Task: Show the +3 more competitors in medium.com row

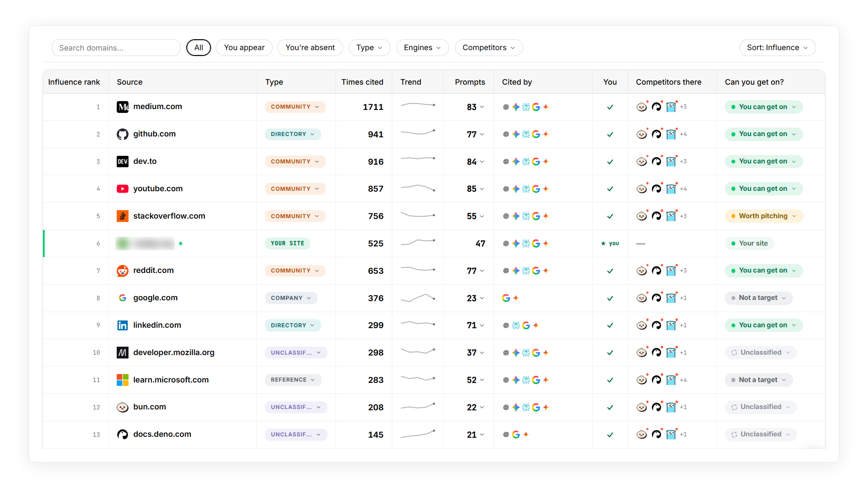Action: pyautogui.click(x=683, y=107)
